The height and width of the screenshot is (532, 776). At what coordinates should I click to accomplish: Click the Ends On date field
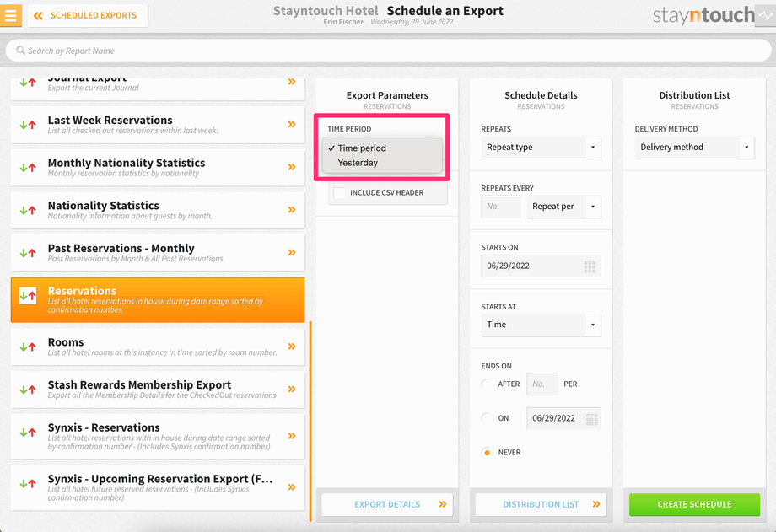(x=563, y=418)
